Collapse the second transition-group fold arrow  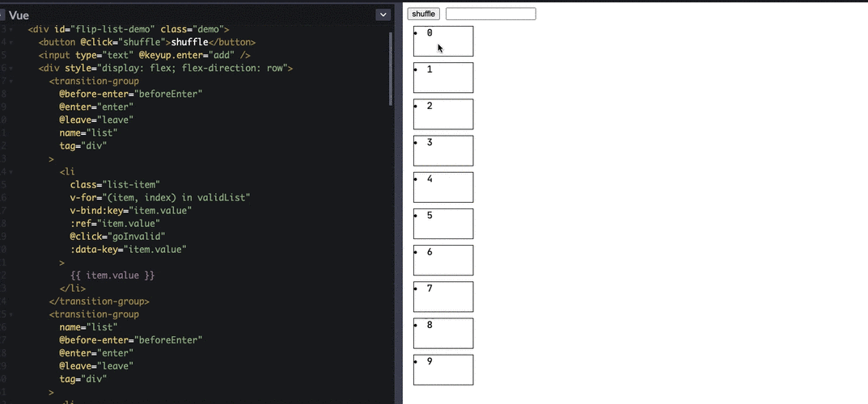[11, 314]
